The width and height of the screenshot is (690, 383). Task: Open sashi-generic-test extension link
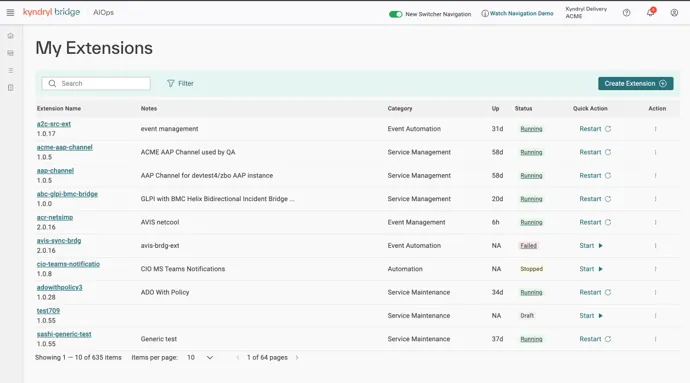(64, 334)
